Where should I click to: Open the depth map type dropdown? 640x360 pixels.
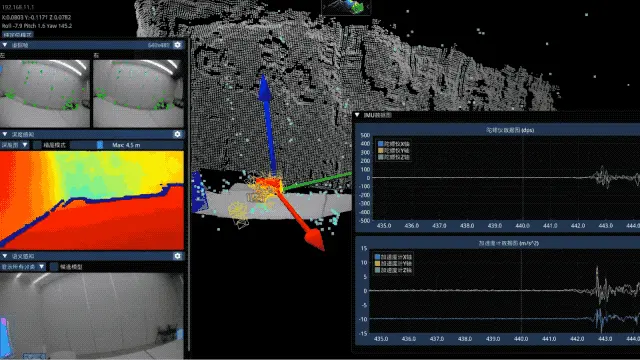[15, 145]
